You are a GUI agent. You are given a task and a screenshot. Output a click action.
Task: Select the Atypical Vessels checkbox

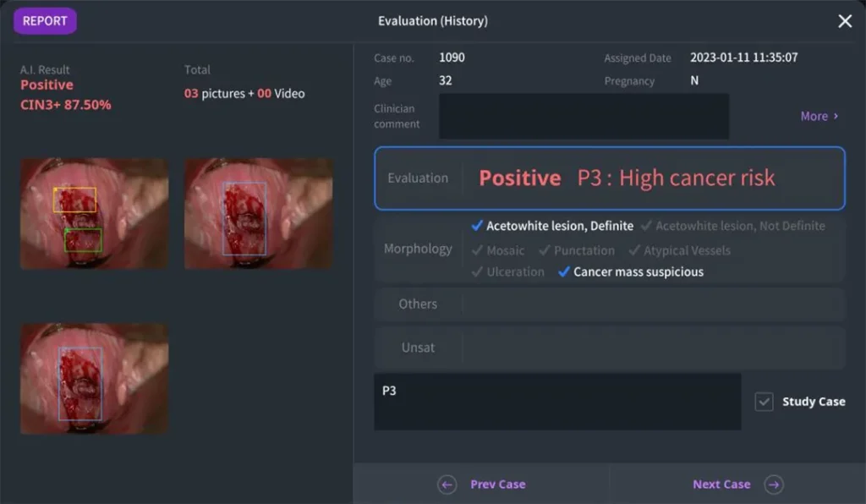(634, 250)
